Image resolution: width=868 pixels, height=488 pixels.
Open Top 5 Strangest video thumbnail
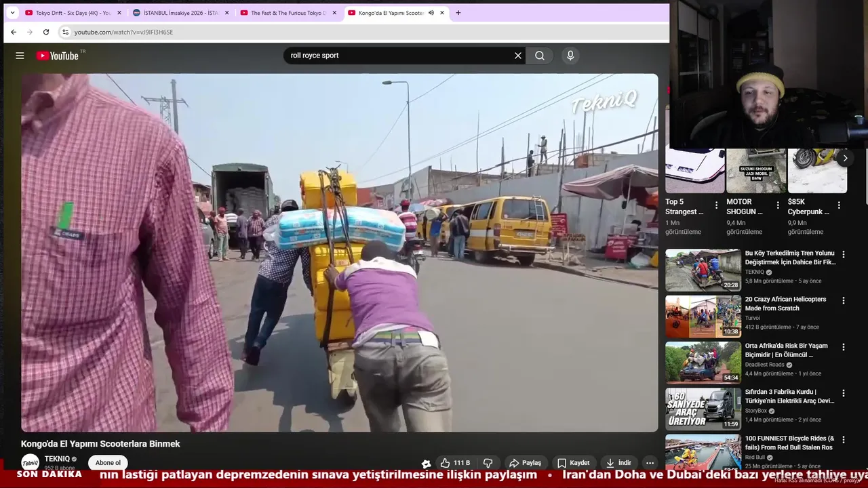(695, 171)
